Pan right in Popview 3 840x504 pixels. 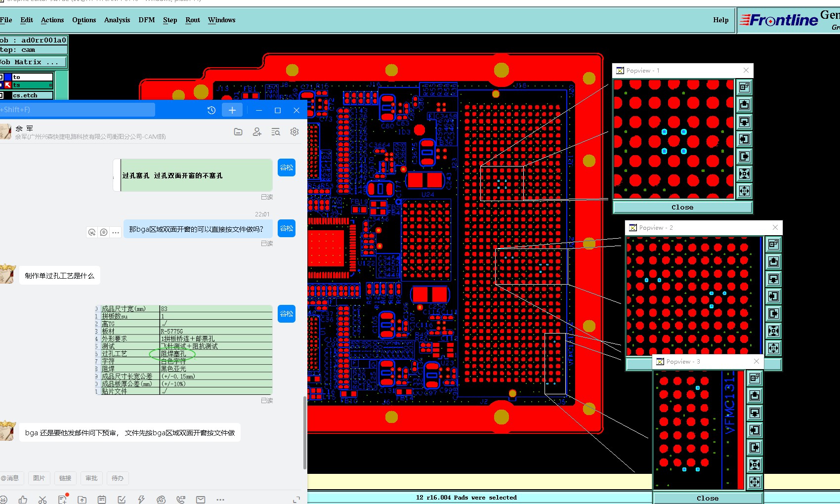click(x=755, y=447)
